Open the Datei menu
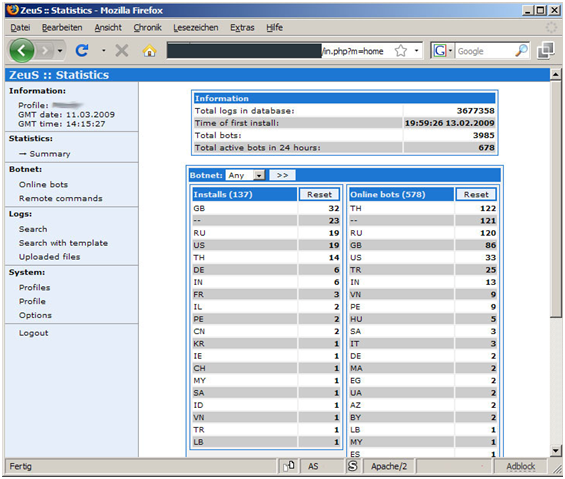The width and height of the screenshot is (565, 479). pyautogui.click(x=20, y=27)
